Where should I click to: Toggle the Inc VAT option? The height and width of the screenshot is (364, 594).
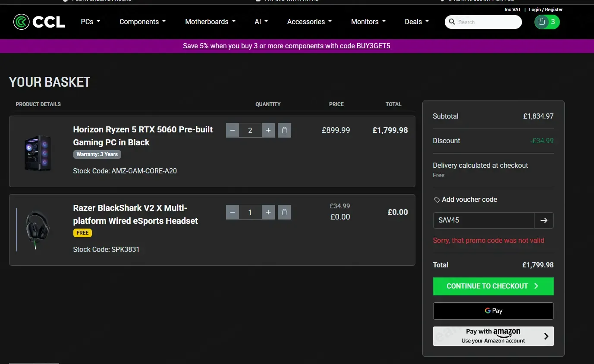pyautogui.click(x=512, y=9)
